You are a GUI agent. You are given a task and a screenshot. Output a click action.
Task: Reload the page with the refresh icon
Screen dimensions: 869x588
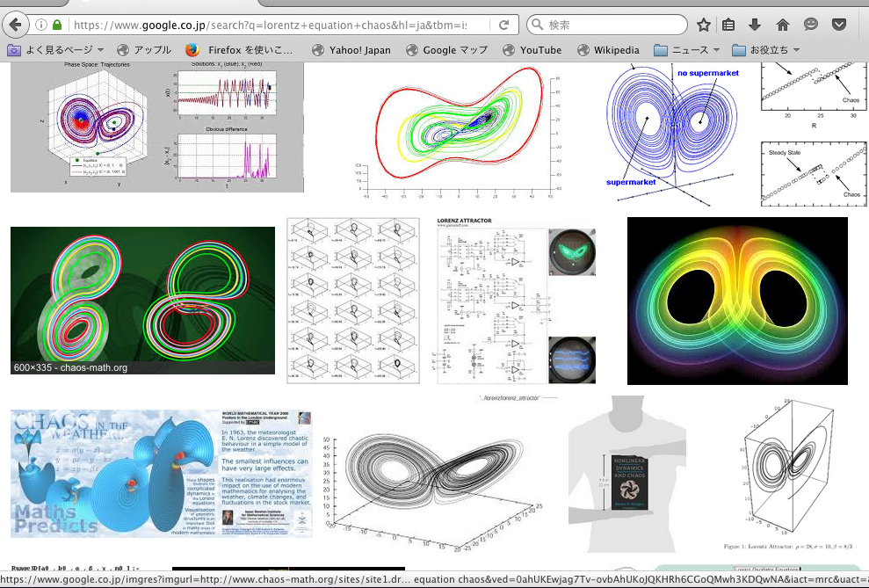pos(503,25)
